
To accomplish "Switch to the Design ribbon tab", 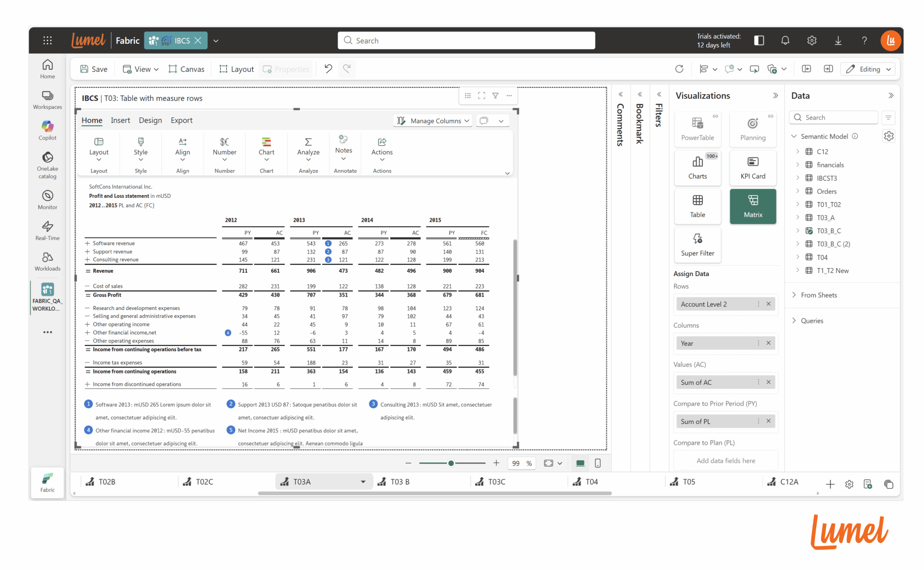I will coord(150,120).
